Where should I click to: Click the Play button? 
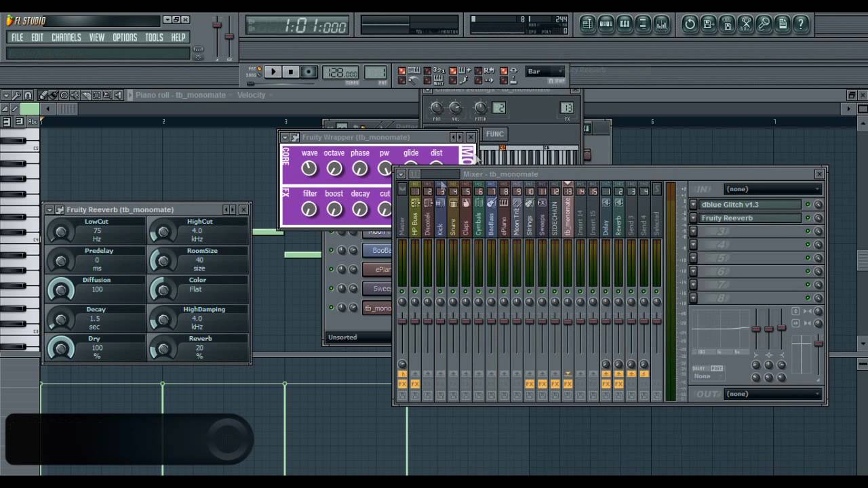pos(273,72)
